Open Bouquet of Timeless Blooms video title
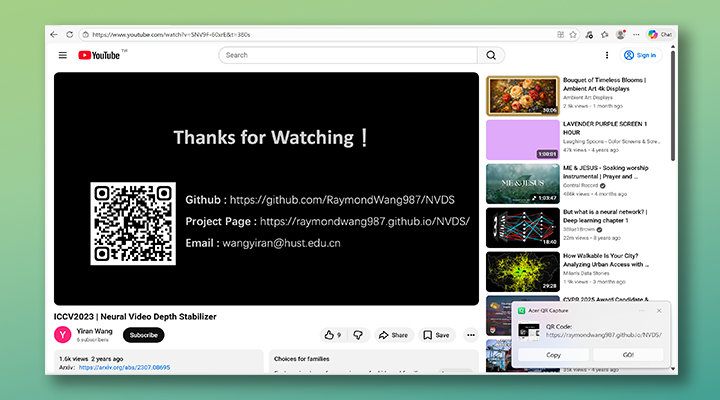The height and width of the screenshot is (400, 720). pos(604,84)
